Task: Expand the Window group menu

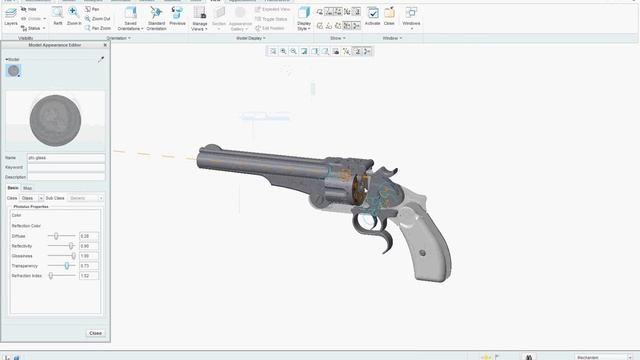Action: 392,38
